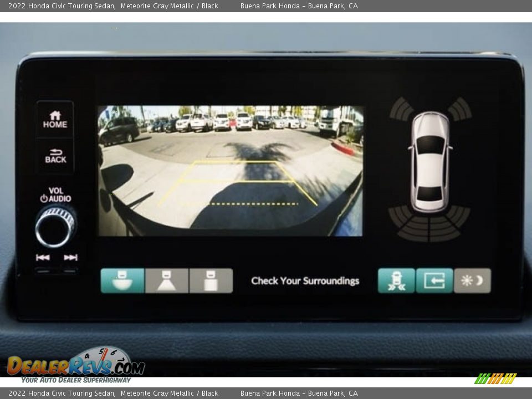Tap front-left parking sensor indicator
532x399 pixels.
click(x=402, y=109)
